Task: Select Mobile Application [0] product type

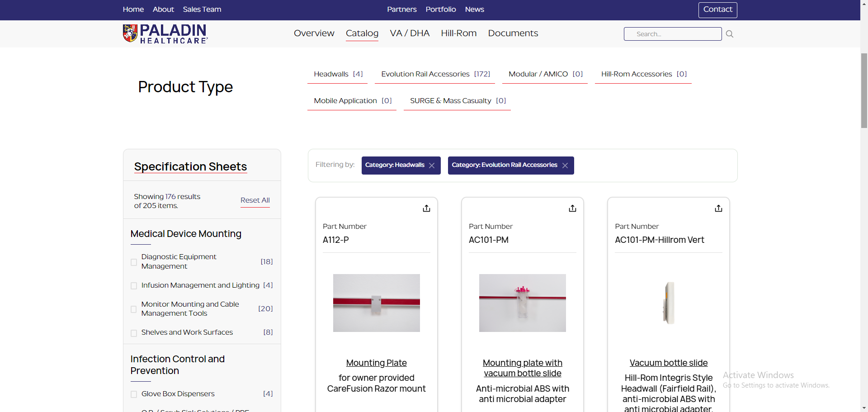Action: point(352,101)
